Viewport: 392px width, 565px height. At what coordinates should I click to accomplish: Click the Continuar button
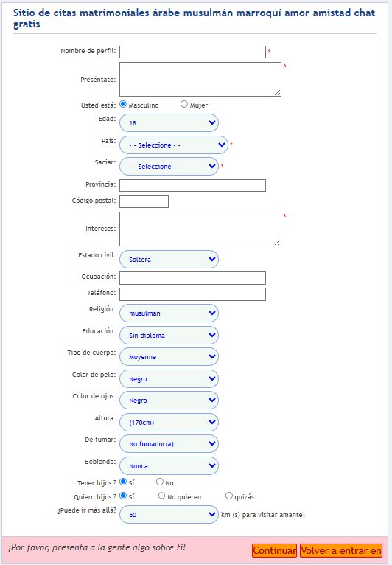274,550
